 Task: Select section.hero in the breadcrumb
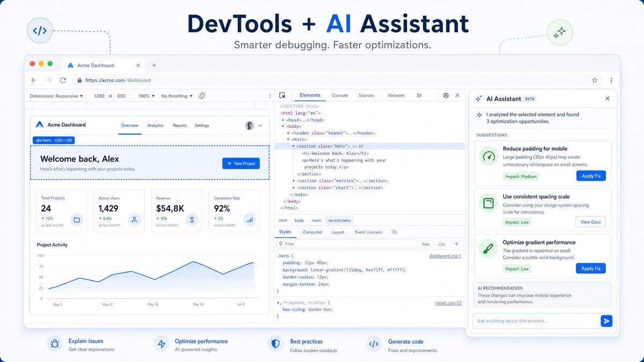pyautogui.click(x=340, y=220)
